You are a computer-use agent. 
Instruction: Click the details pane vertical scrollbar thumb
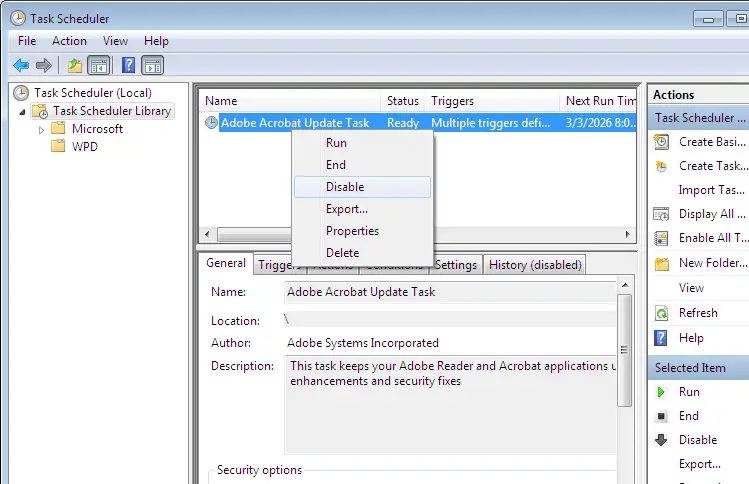pos(624,350)
